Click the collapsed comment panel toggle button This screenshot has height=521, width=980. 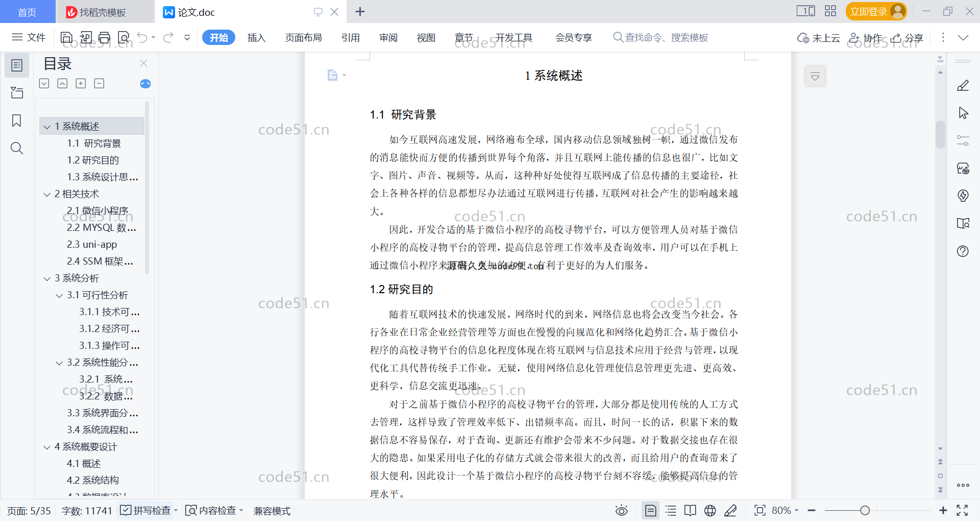(815, 77)
